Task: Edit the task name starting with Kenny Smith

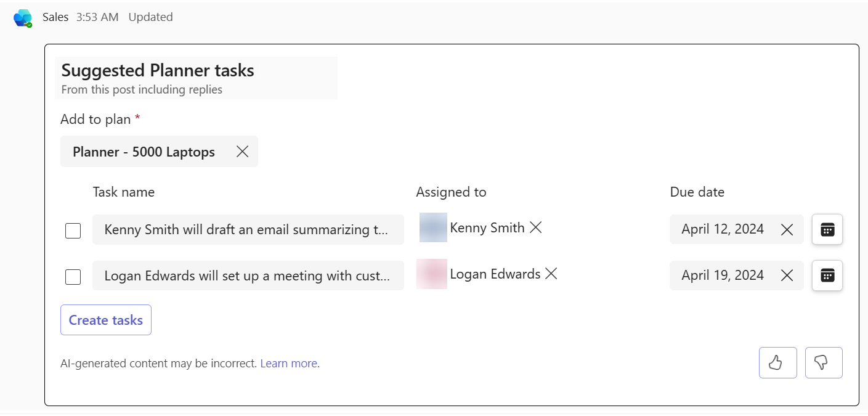Action: pyautogui.click(x=246, y=229)
